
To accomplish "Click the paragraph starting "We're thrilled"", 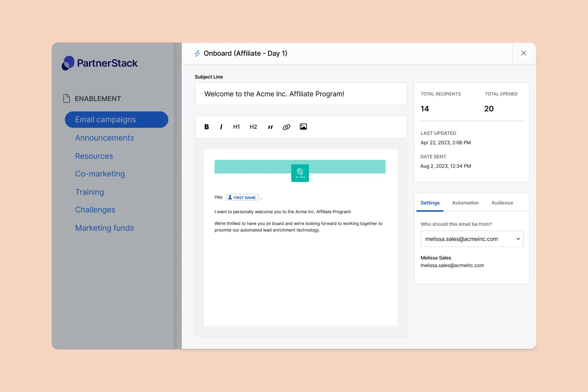I will 298,227.
